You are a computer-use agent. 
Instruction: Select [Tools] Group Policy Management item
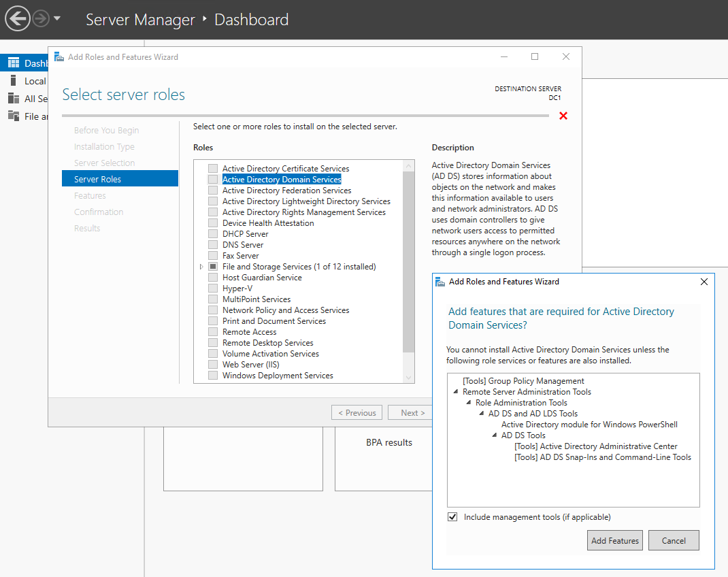click(523, 380)
